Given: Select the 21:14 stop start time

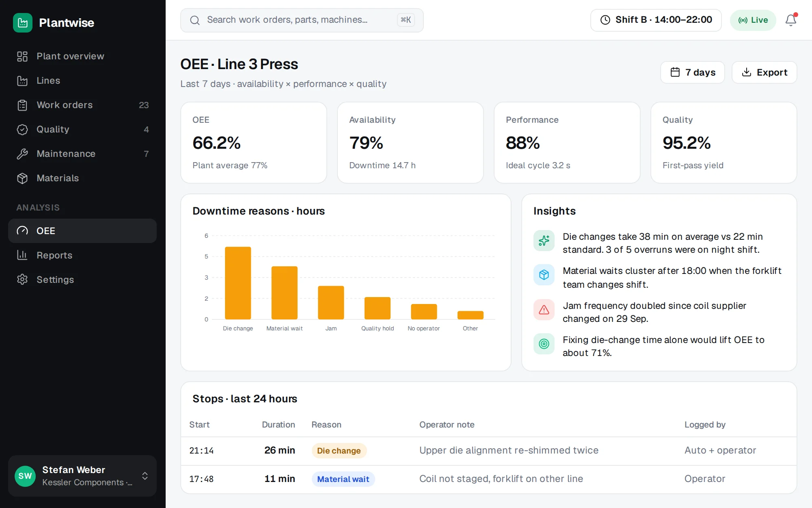Looking at the screenshot, I should (x=201, y=451).
